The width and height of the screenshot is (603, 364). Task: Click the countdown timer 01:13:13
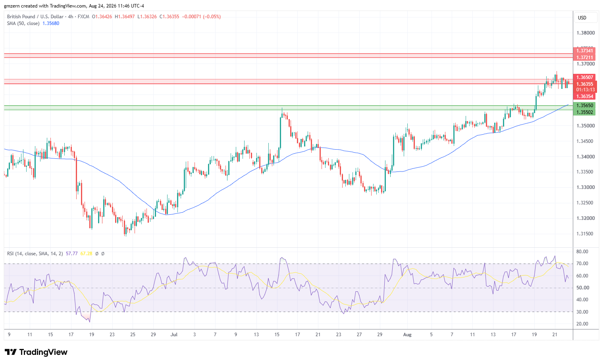tap(584, 90)
